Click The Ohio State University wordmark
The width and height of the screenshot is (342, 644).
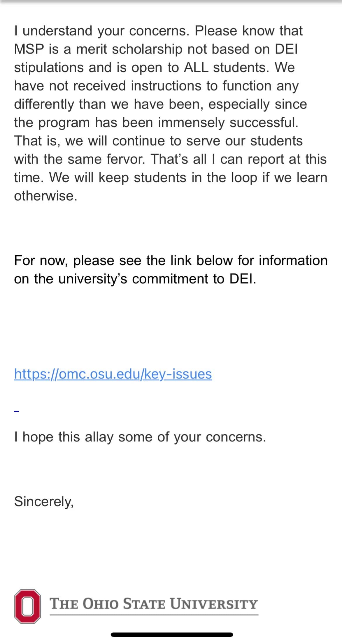click(154, 604)
